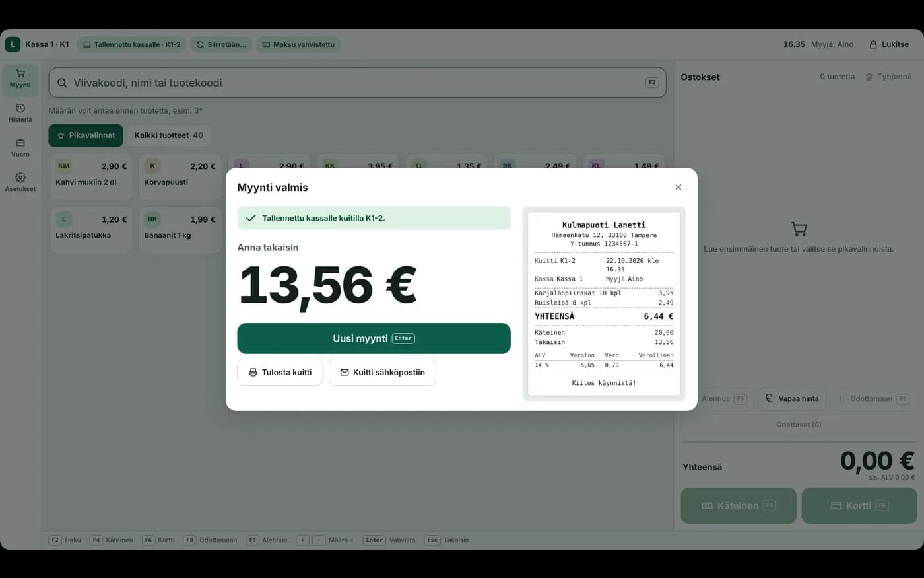Click the search magnifier icon
The height and width of the screenshot is (578, 924).
(62, 83)
